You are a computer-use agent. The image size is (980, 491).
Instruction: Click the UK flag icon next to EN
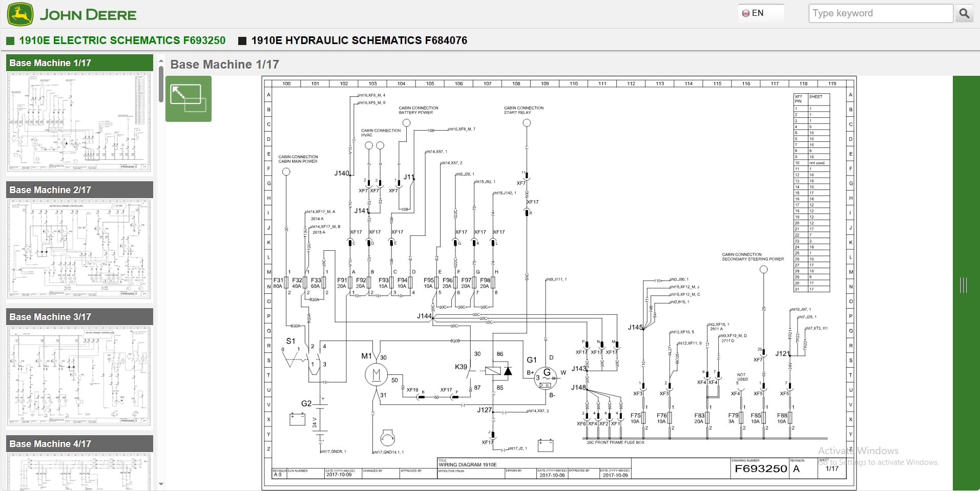point(745,13)
